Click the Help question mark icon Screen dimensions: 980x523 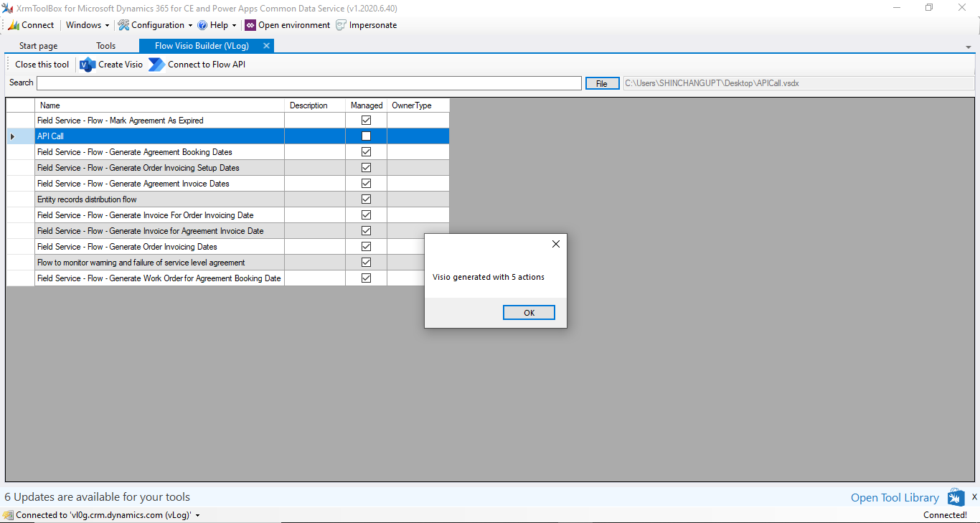203,24
